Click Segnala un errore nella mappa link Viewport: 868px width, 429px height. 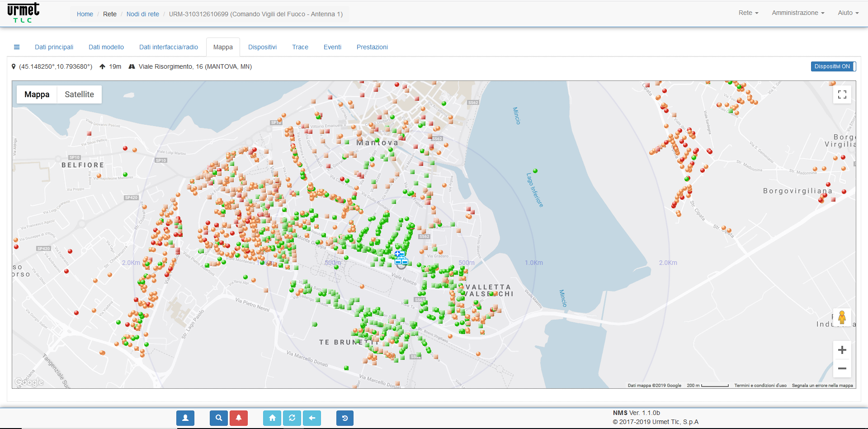[822, 386]
